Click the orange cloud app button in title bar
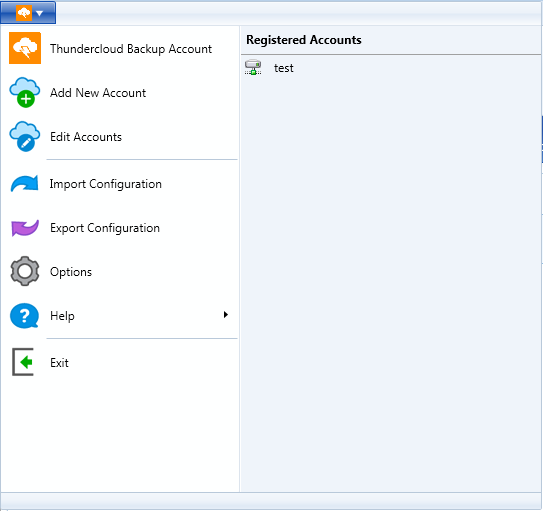 [24, 13]
